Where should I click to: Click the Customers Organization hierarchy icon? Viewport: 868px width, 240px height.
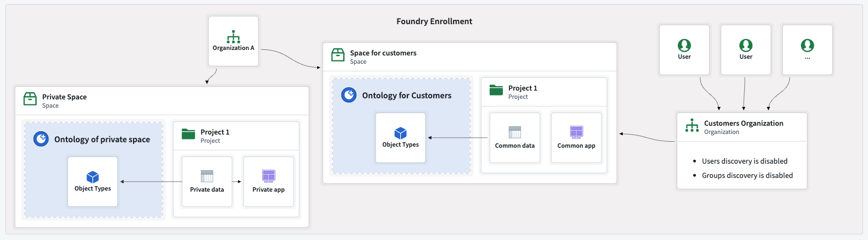tap(692, 126)
